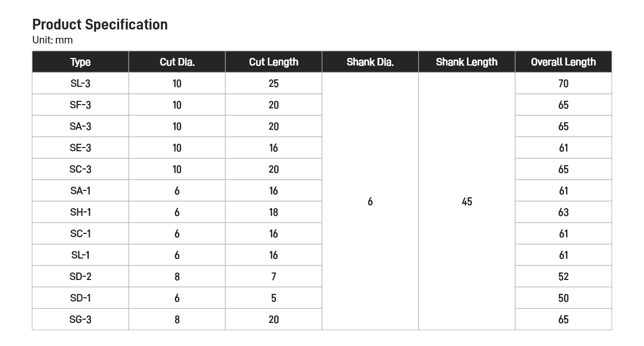This screenshot has width=644, height=346.
Task: Select the SD-2 row label
Action: (x=80, y=276)
